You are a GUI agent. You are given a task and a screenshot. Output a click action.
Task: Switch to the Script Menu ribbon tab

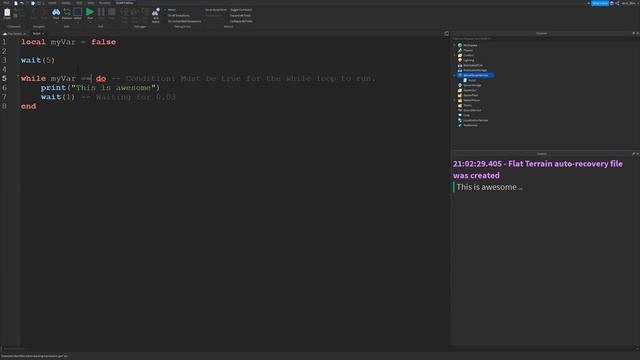(124, 3)
